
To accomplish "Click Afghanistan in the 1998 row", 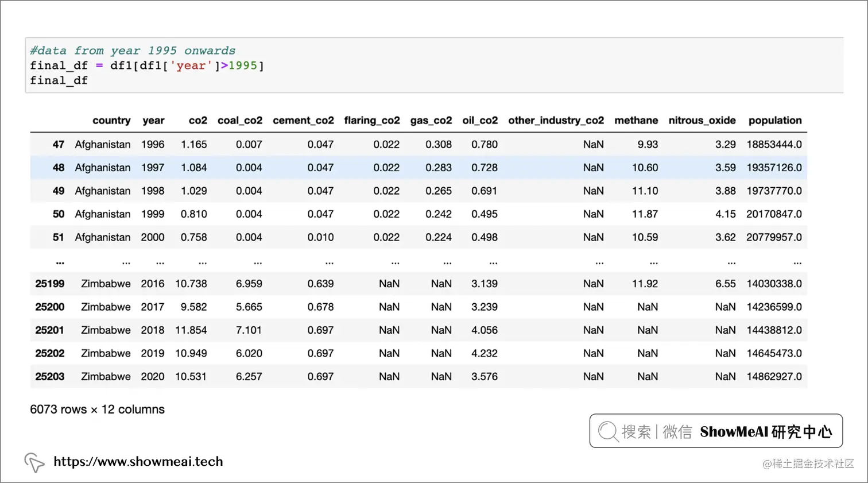I will click(103, 191).
